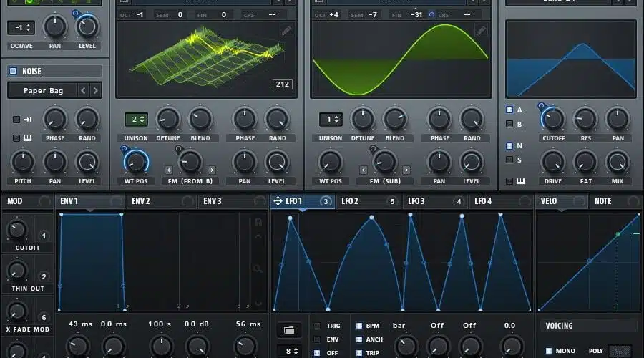Click the noise one-shot arrow icon
Image resolution: width=644 pixels, height=358 pixels.
click(x=27, y=120)
